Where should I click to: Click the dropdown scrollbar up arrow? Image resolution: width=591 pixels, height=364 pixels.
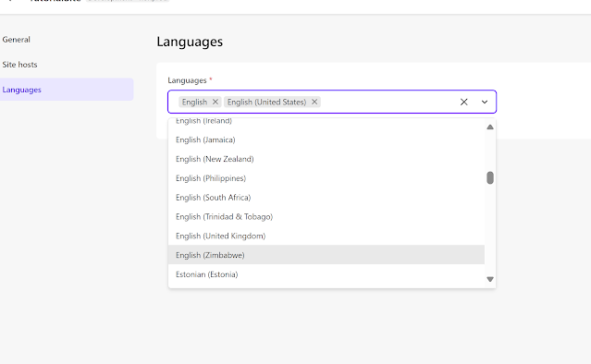tap(490, 127)
